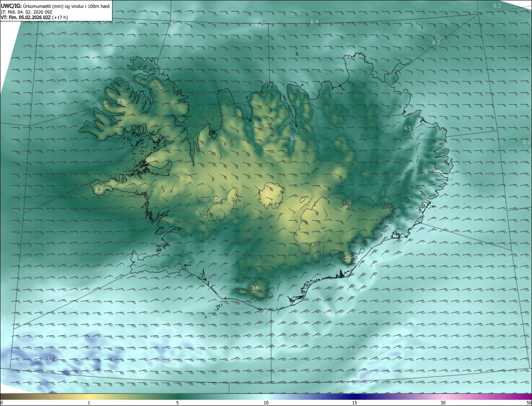This screenshot has width=532, height=406.
Task: Click the UWC/IG Úrkomumætti title line
Action: [x=55, y=6]
